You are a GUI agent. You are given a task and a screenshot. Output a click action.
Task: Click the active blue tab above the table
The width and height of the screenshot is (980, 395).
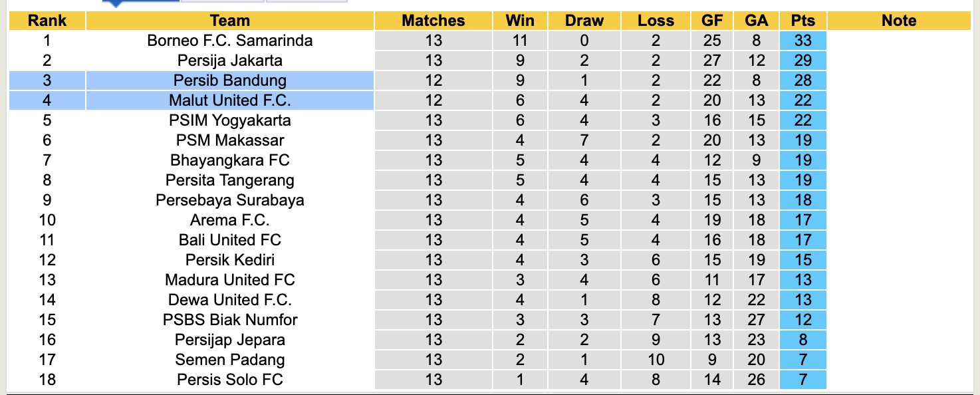pyautogui.click(x=141, y=2)
